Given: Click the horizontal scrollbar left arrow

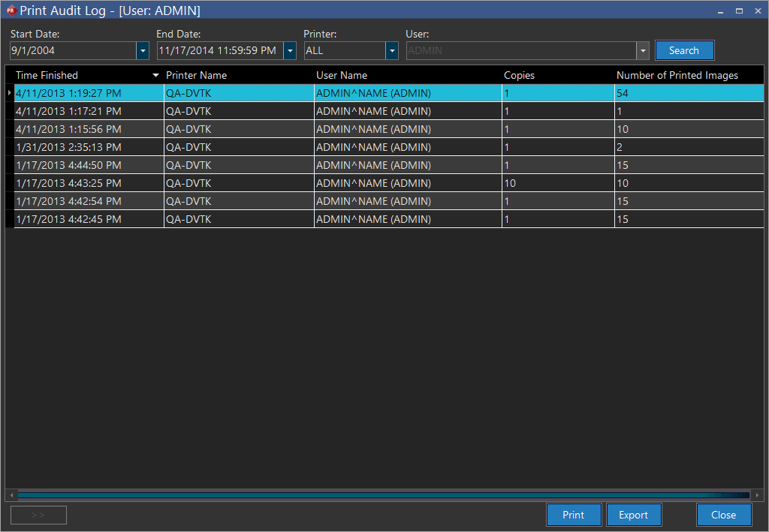Looking at the screenshot, I should pos(11,495).
